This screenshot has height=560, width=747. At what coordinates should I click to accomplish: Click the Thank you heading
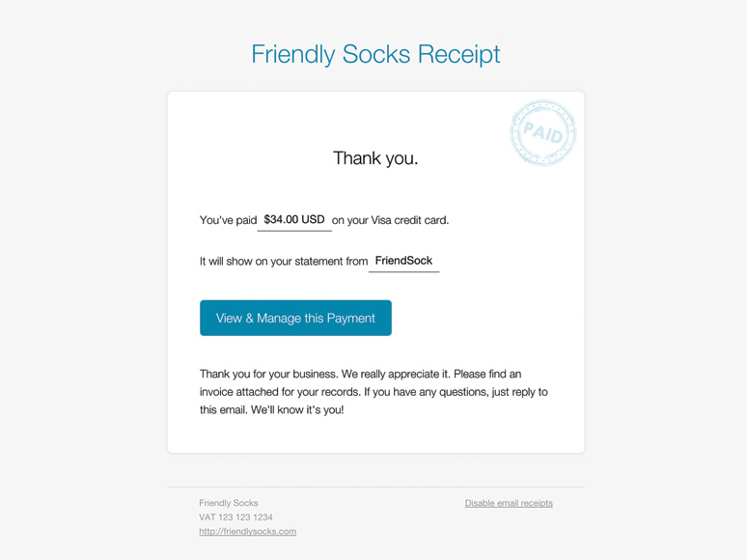pos(375,158)
